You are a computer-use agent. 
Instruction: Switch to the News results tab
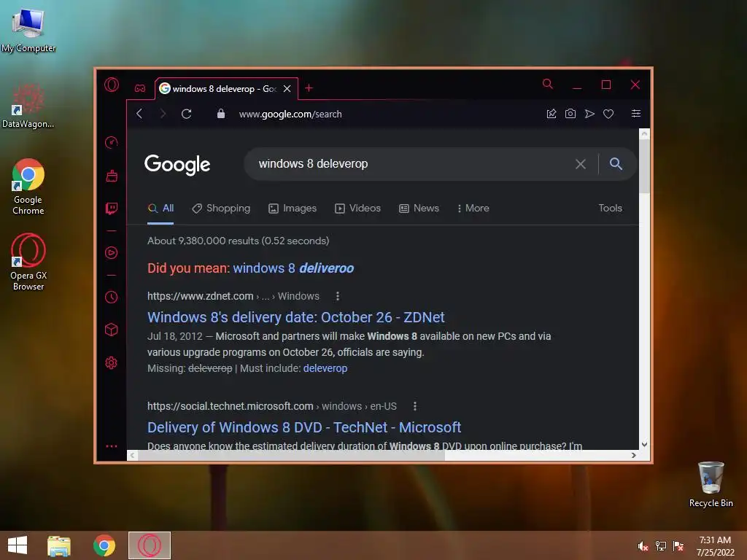click(419, 208)
